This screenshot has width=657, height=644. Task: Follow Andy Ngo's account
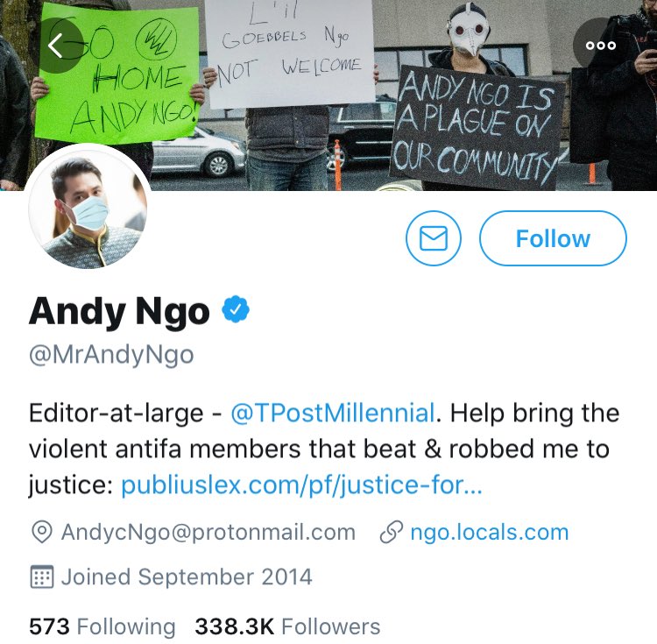pos(553,238)
